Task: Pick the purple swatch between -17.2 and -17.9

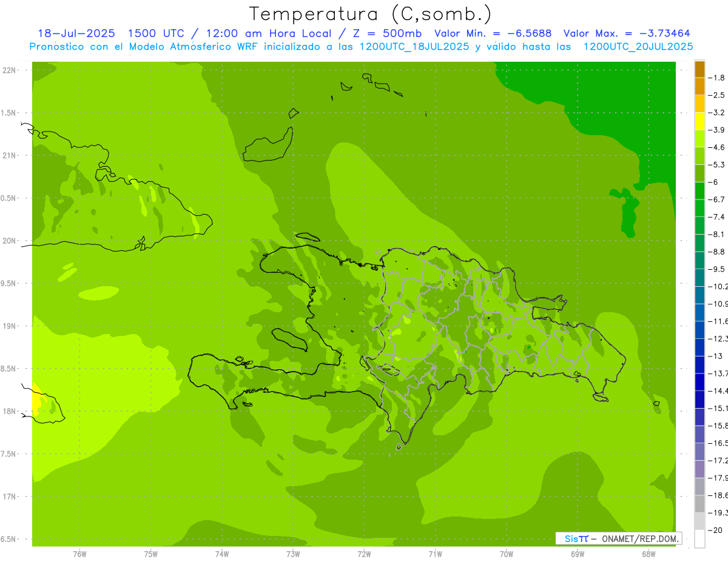Action: (x=699, y=469)
